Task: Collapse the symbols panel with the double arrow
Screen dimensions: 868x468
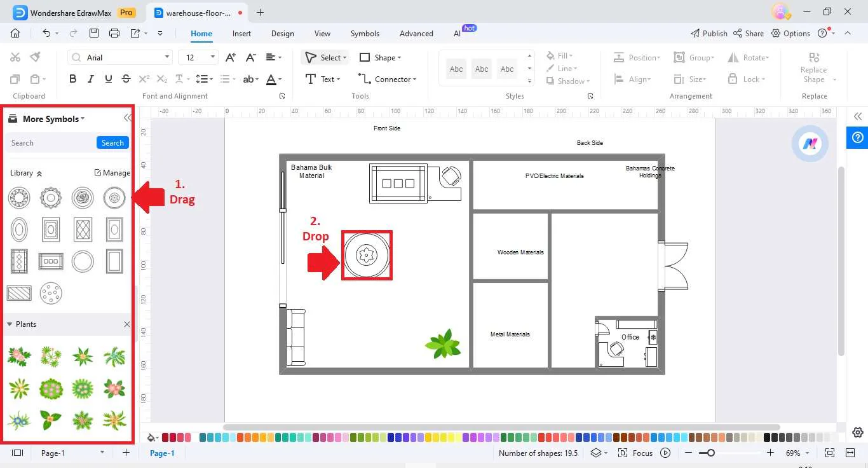Action: pyautogui.click(x=128, y=118)
